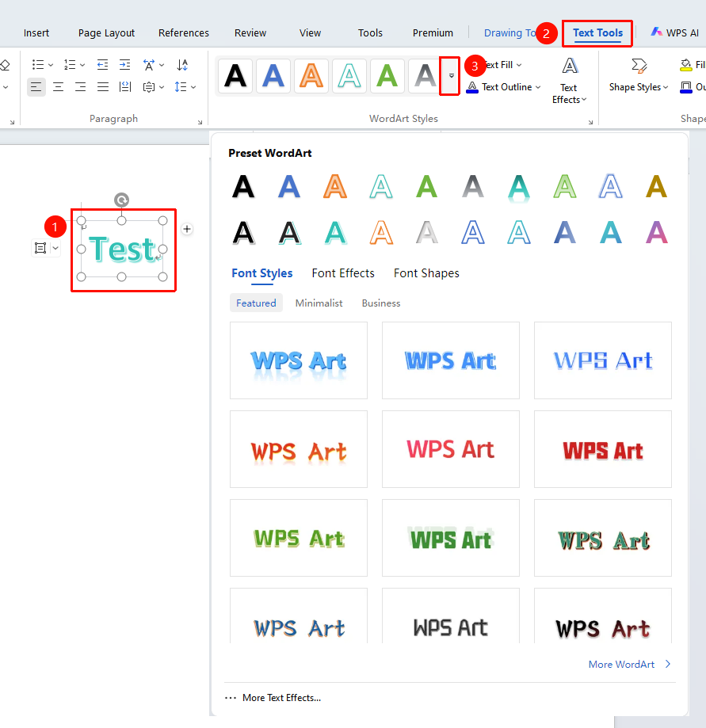706x728 pixels.
Task: Apply distributed alignment in the Paragraph group
Action: tap(125, 87)
